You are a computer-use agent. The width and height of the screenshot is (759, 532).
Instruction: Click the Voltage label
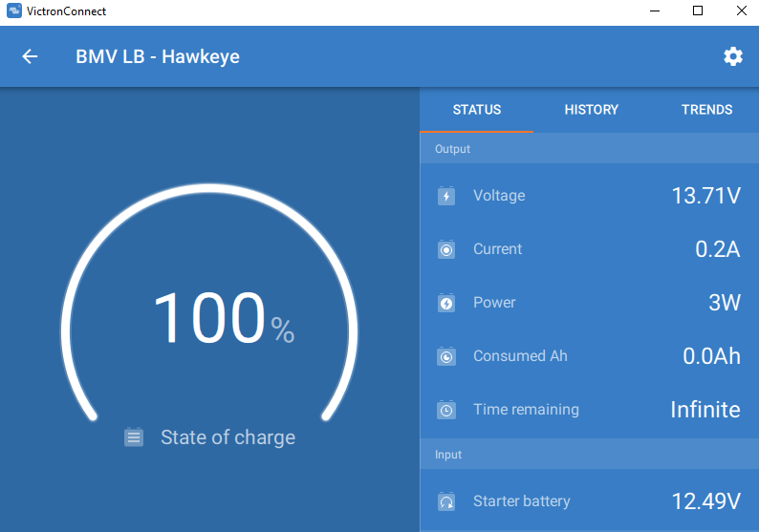pyautogui.click(x=499, y=196)
